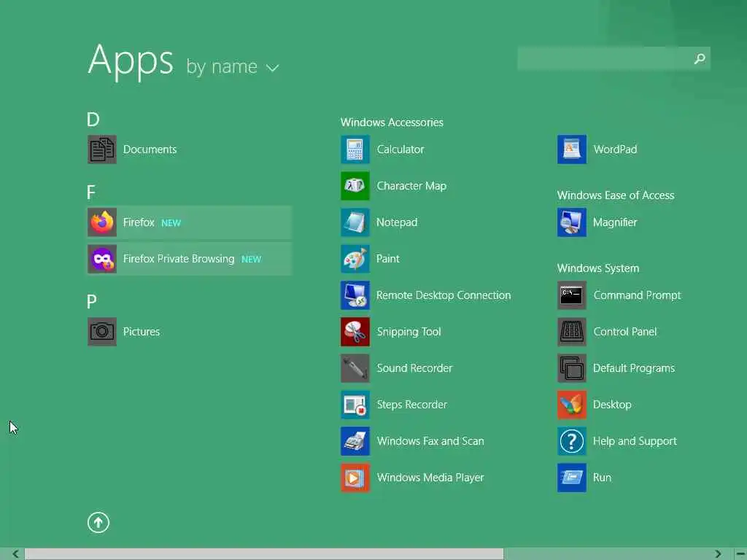Click the 'Firefox Private Browsing' label
This screenshot has height=560, width=747.
pos(179,259)
